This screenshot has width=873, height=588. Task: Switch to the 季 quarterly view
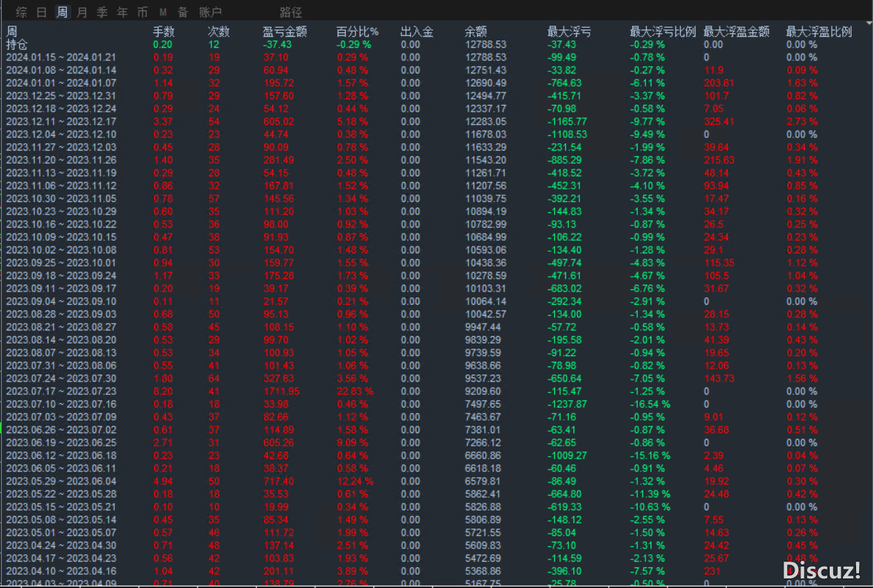(x=102, y=12)
